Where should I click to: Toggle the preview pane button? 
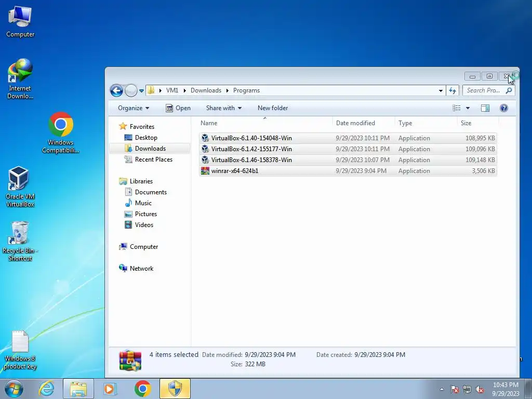pos(485,108)
